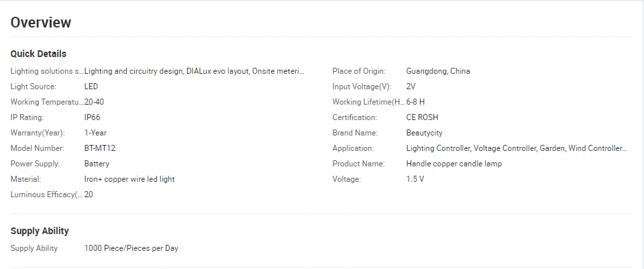644x269 pixels.
Task: Click the Working Temperature label
Action: (46, 102)
